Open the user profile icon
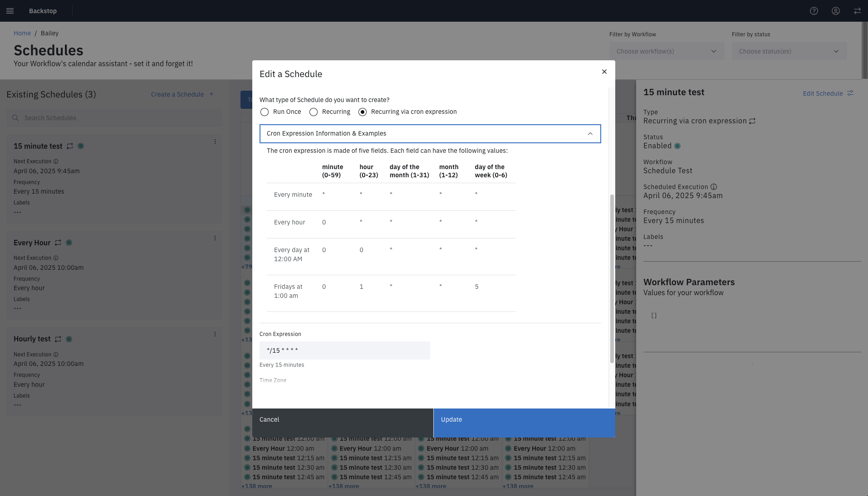 [x=836, y=11]
